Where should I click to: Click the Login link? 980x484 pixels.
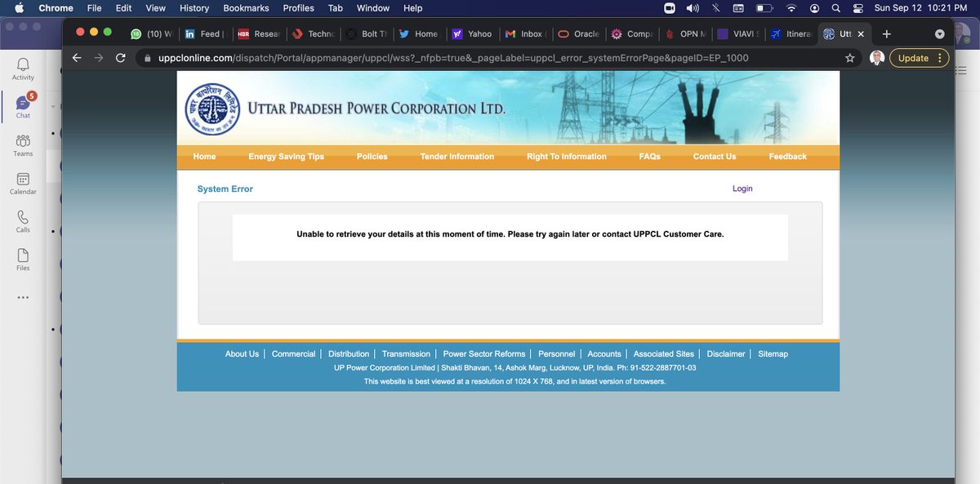(742, 189)
